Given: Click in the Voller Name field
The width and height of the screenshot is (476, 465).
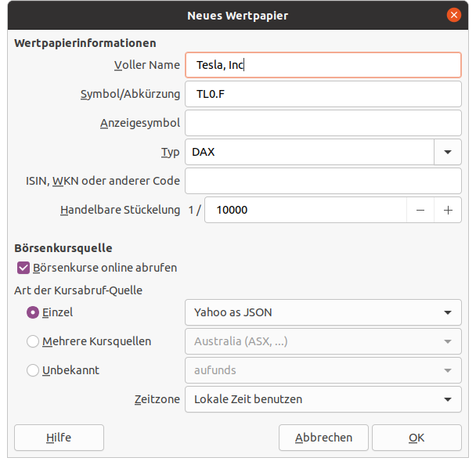Looking at the screenshot, I should [x=323, y=65].
